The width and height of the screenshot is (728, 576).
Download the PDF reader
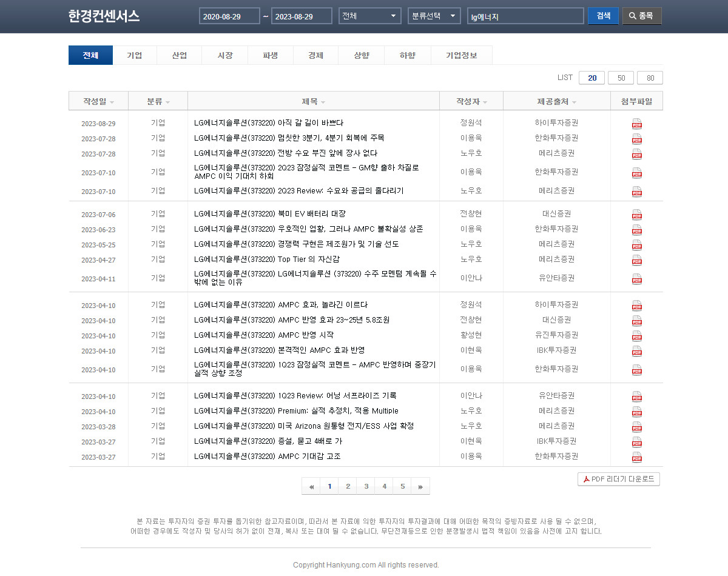(x=619, y=479)
